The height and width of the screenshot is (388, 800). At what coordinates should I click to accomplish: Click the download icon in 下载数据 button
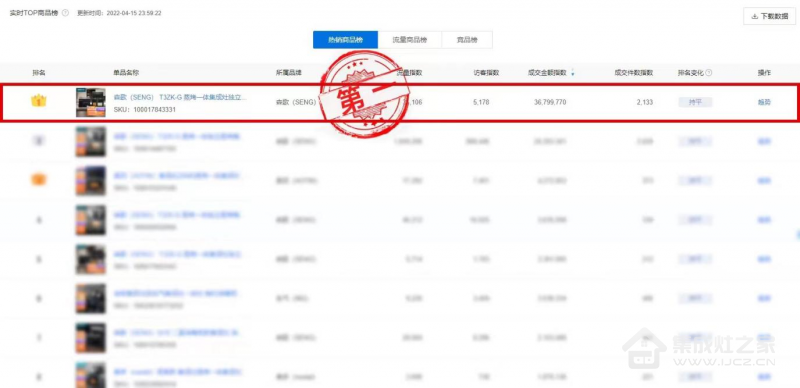tap(755, 16)
